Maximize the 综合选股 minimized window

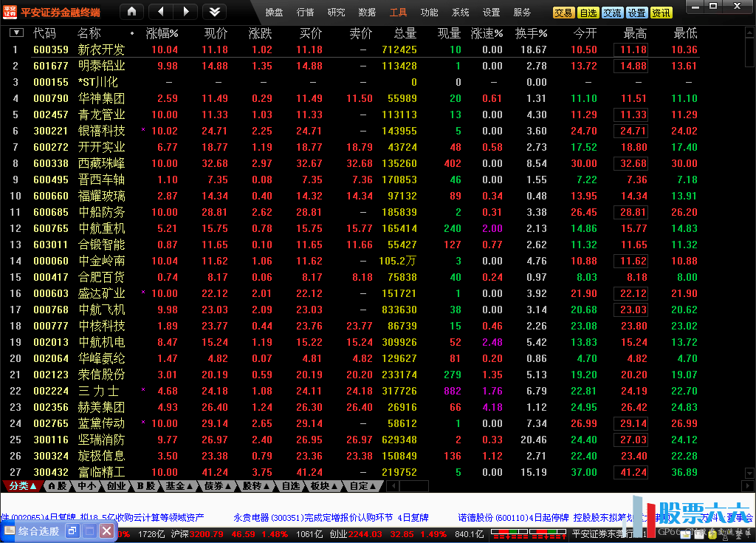pyautogui.click(x=89, y=531)
